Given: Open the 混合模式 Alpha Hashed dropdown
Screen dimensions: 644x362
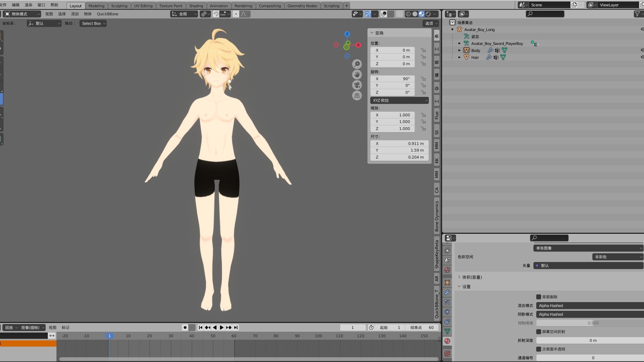Looking at the screenshot, I should point(589,306).
